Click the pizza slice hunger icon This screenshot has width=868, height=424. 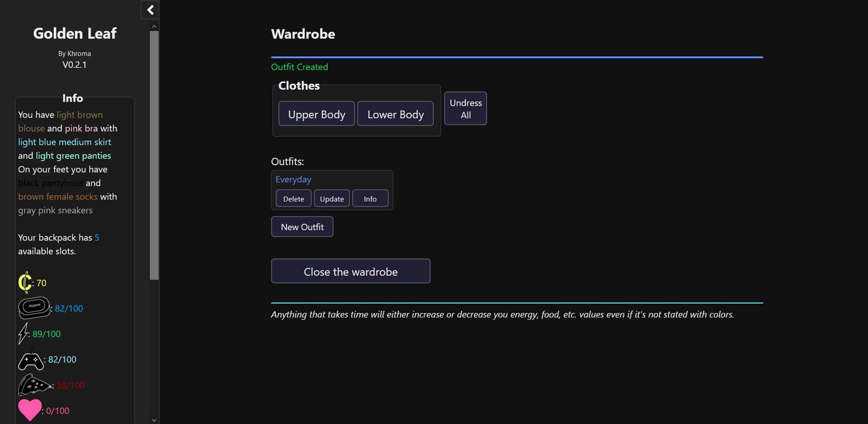(34, 385)
